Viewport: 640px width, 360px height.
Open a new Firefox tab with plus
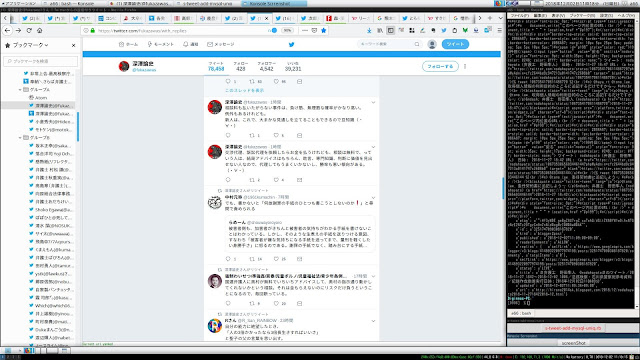pos(490,18)
